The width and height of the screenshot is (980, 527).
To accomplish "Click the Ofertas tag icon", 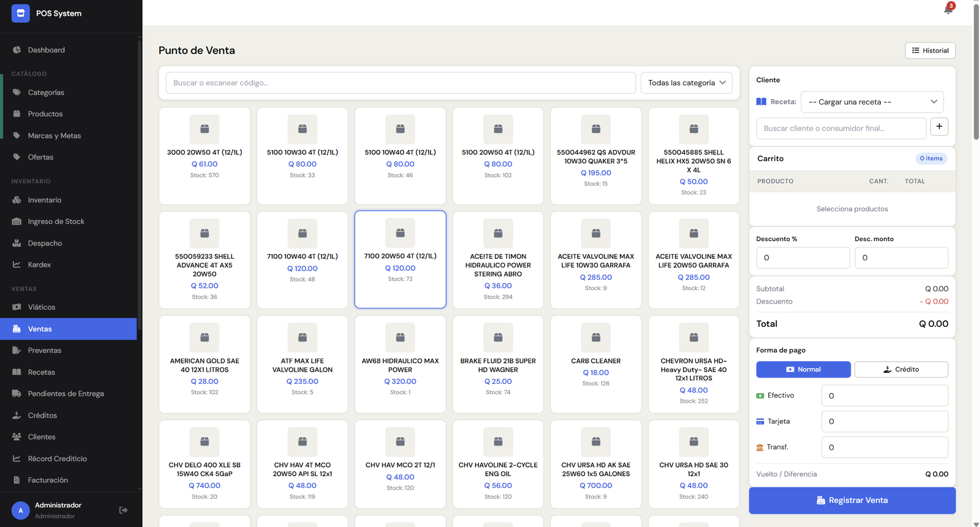I will click(x=17, y=157).
